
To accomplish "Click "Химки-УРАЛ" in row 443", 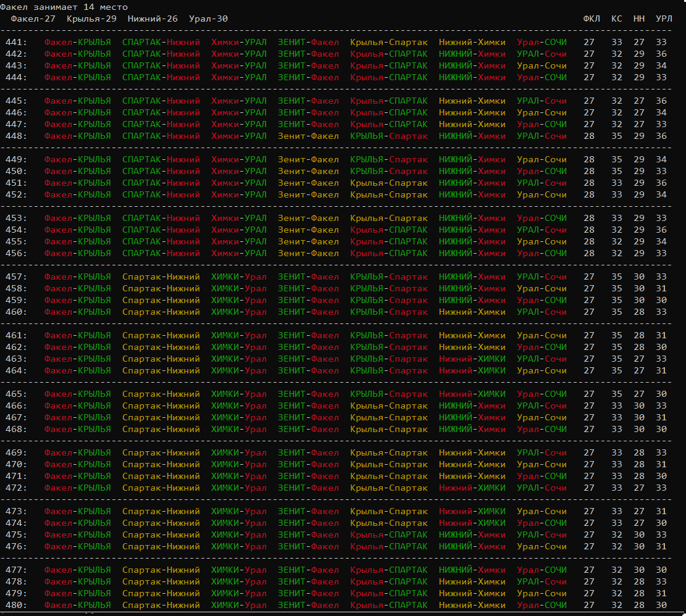I will [x=239, y=65].
